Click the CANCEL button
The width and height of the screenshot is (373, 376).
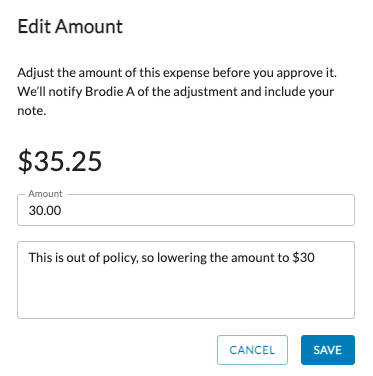tap(252, 350)
